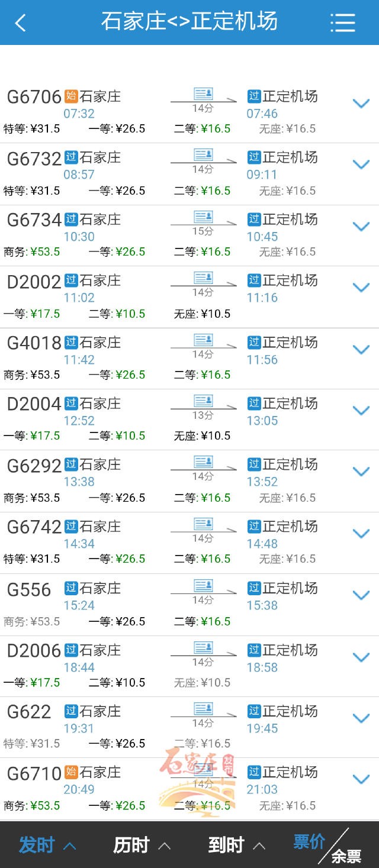Expand details for train G6706
This screenshot has width=379, height=868.
coord(361,104)
